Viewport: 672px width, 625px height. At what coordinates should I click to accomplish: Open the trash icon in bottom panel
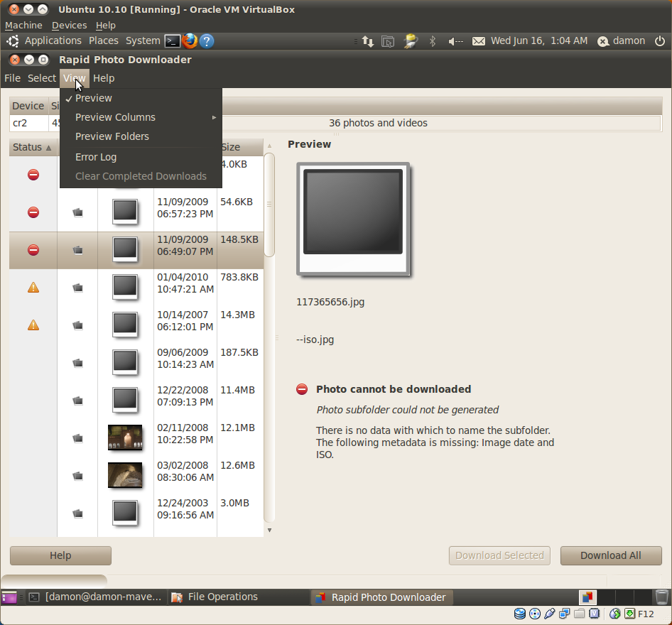pyautogui.click(x=661, y=597)
